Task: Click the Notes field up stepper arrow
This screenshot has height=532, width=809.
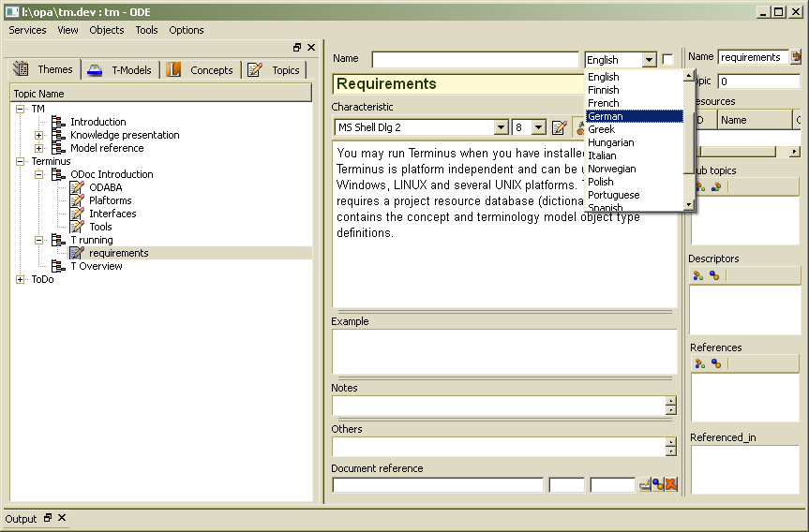Action: (x=670, y=401)
